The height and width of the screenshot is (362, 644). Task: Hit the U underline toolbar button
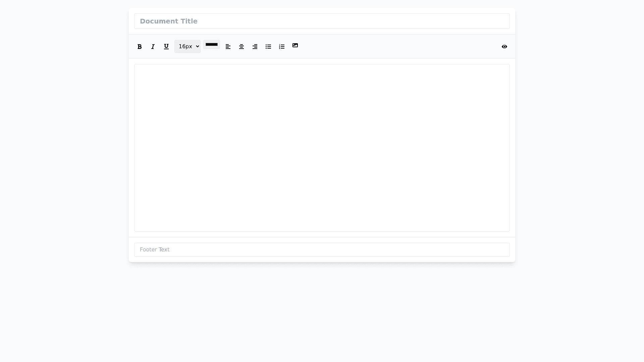click(x=166, y=47)
